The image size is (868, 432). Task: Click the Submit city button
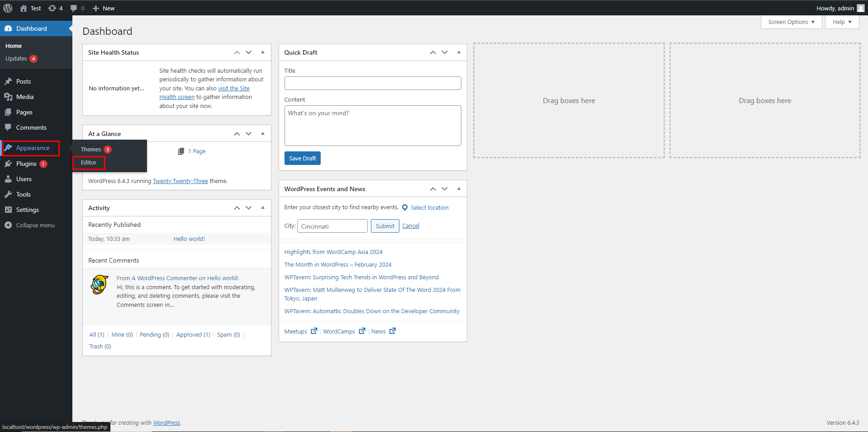(x=385, y=226)
